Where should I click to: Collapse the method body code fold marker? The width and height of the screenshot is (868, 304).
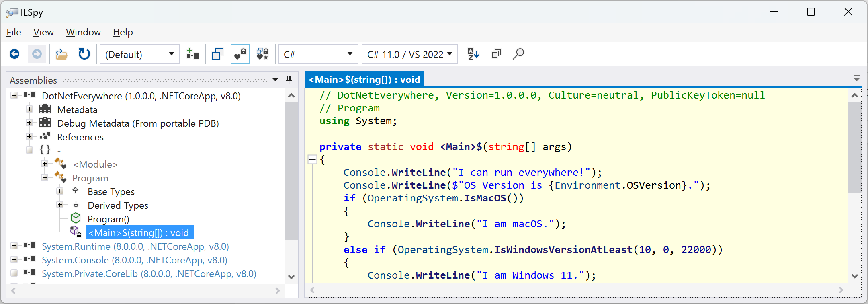313,160
